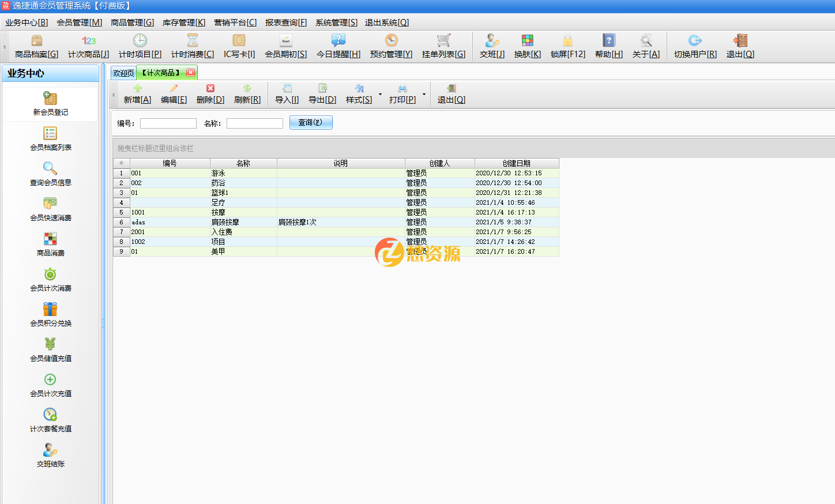Switch to the 欢迎页 tab

123,73
